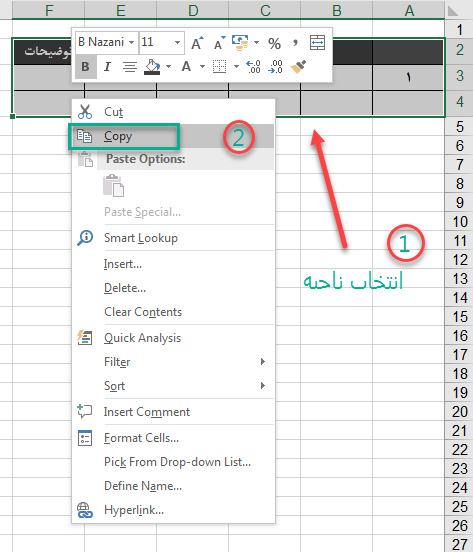
Task: Click the Merge & Center icon
Action: tap(317, 43)
